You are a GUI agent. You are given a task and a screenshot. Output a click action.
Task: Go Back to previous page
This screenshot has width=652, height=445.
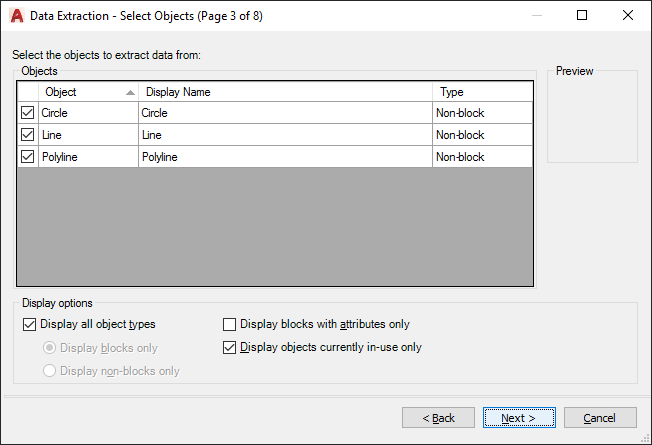pyautogui.click(x=438, y=417)
